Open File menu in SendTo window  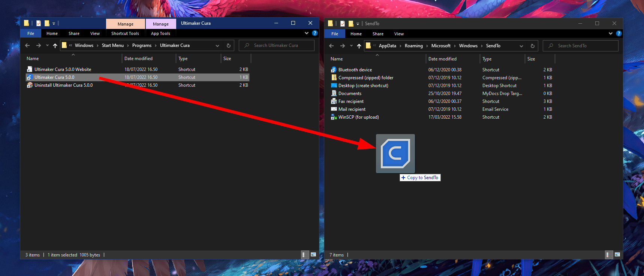[335, 34]
